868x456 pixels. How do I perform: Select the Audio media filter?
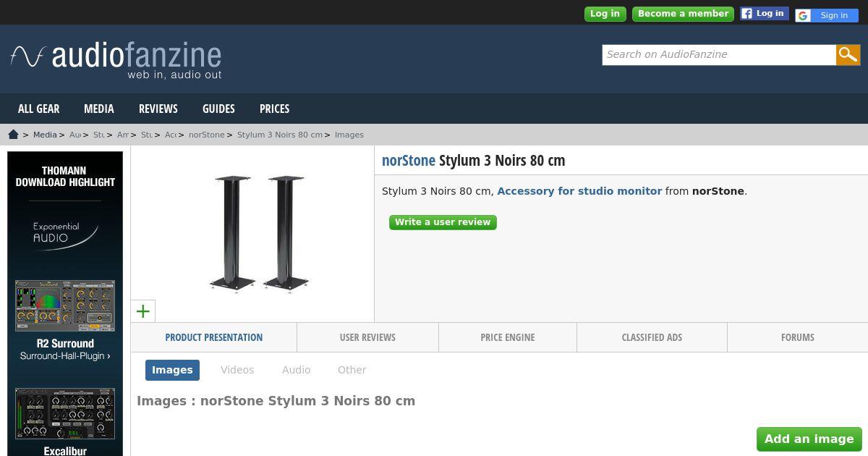(x=297, y=370)
